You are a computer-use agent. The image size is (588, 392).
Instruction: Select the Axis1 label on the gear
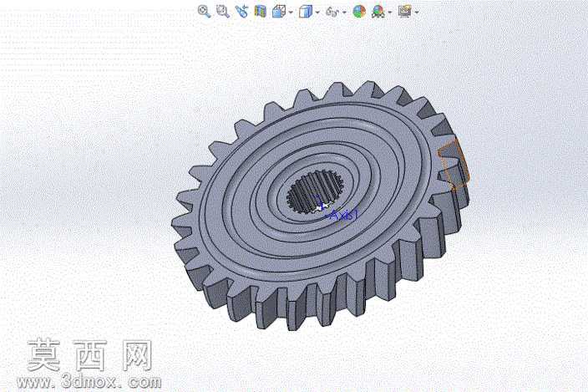point(346,215)
